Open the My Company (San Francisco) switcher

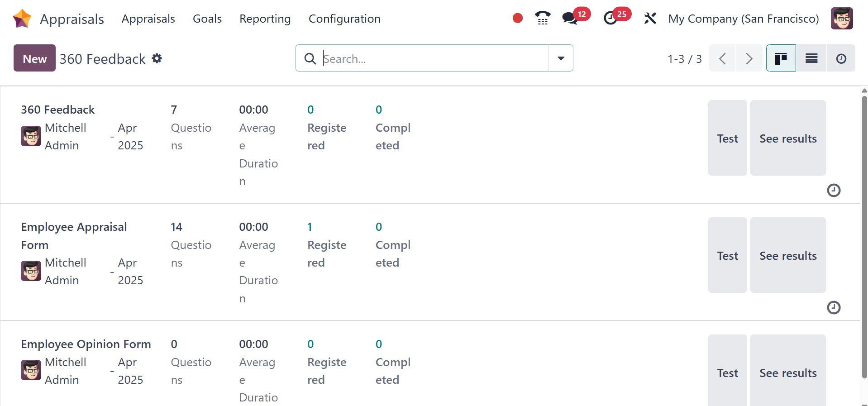pos(743,19)
